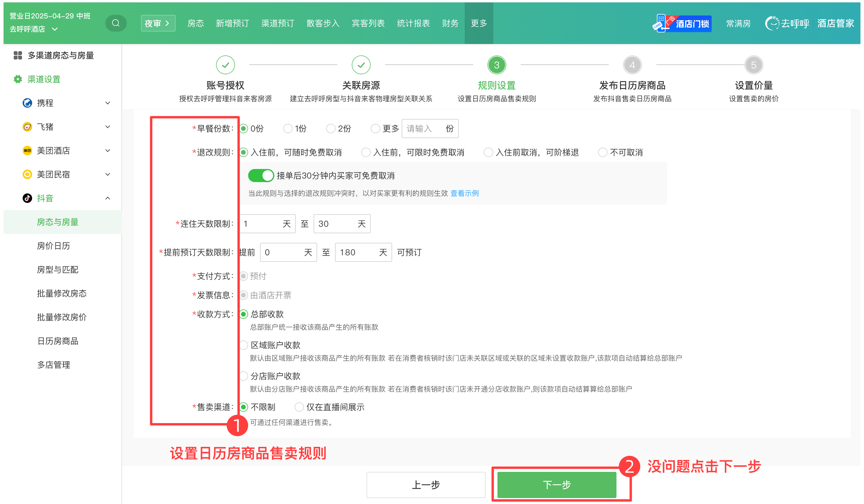Image resolution: width=864 pixels, height=504 pixels.
Task: Click the 多渠道房态与房量 grid icon
Action: pyautogui.click(x=18, y=55)
